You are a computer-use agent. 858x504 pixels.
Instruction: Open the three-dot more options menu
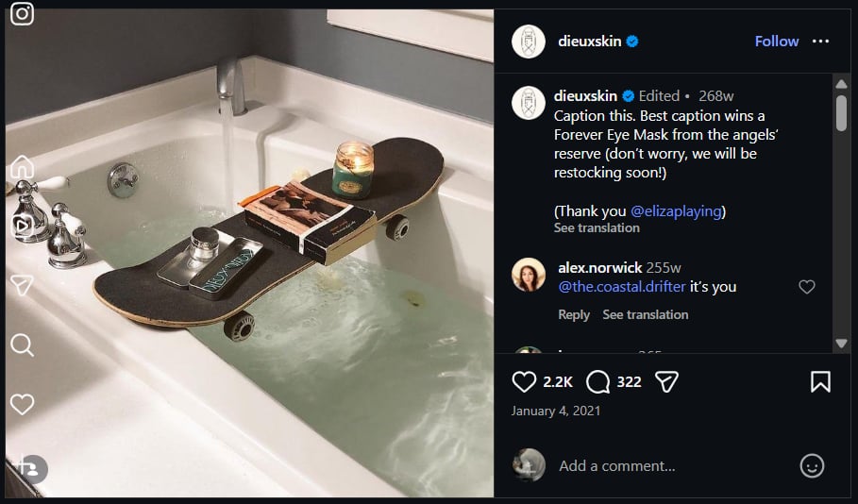tap(820, 42)
